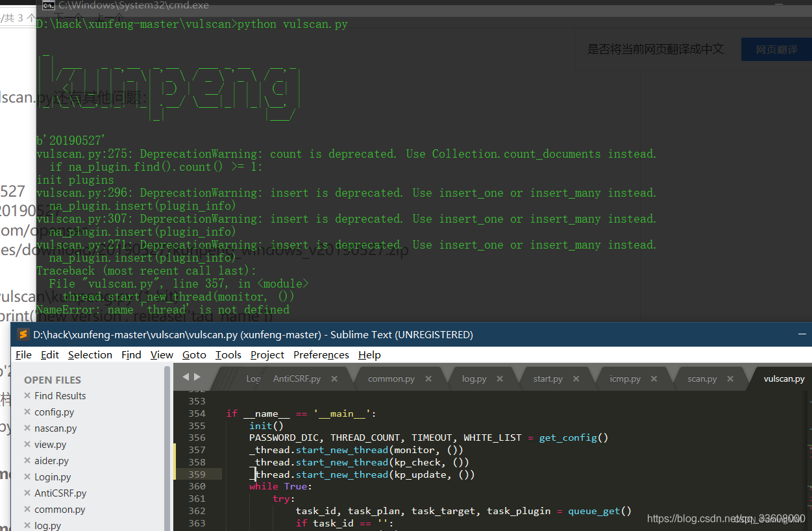The height and width of the screenshot is (531, 812).
Task: Open the Edit menu in Sublime Text
Action: click(50, 354)
